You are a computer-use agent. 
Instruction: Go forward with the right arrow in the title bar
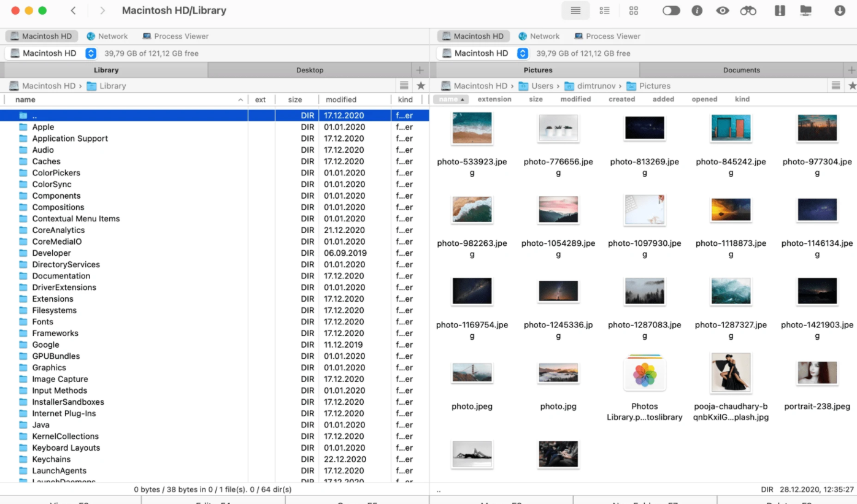coord(102,10)
